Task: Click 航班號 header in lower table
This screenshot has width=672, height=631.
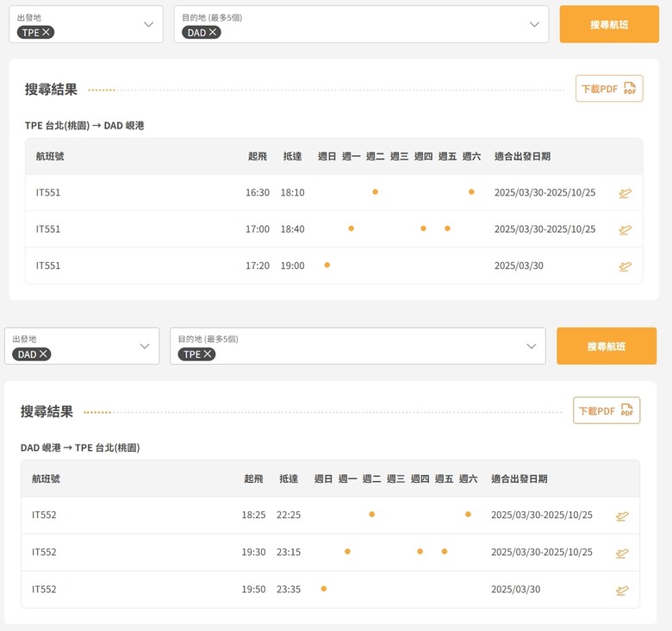Action: [x=46, y=478]
